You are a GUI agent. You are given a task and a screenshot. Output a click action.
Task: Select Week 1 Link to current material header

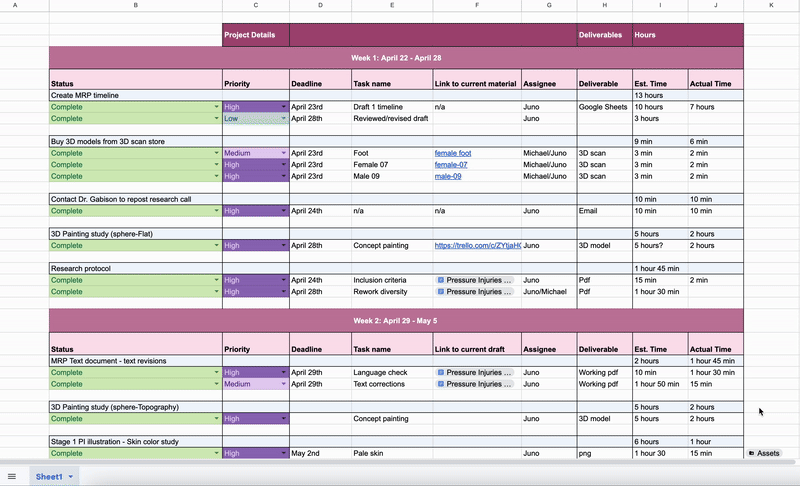tap(477, 80)
